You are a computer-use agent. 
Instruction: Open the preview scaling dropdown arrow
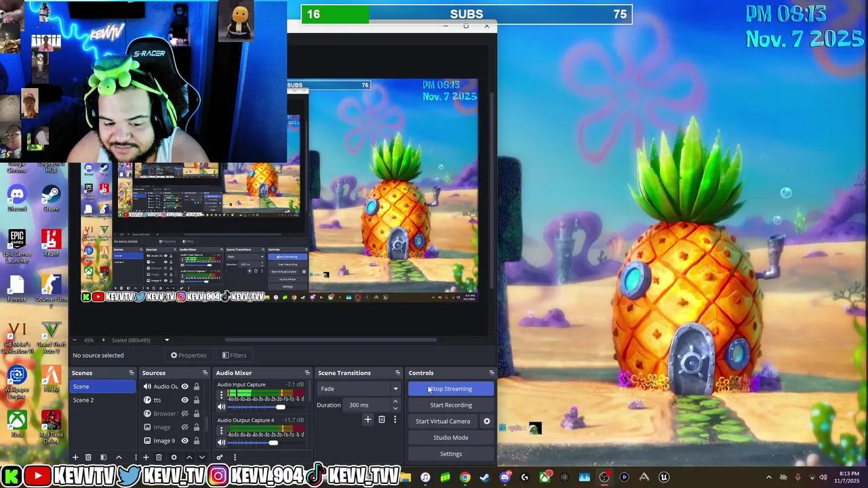[x=167, y=340]
